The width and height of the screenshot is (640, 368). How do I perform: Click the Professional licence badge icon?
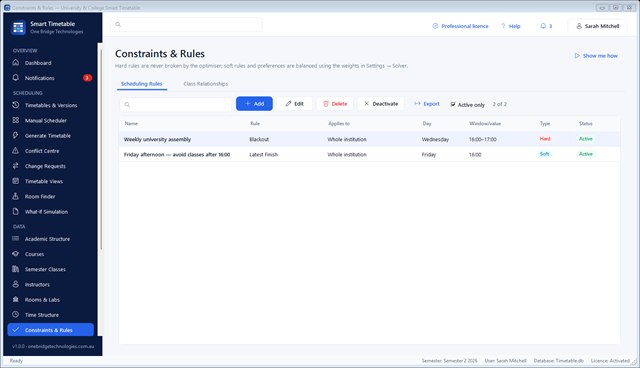point(435,26)
